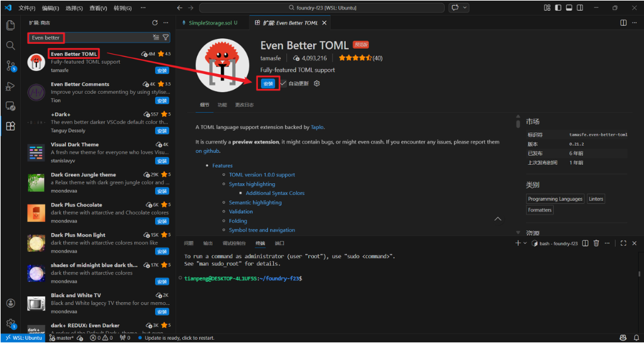Open Even Better TOML settings gear

[x=316, y=83]
